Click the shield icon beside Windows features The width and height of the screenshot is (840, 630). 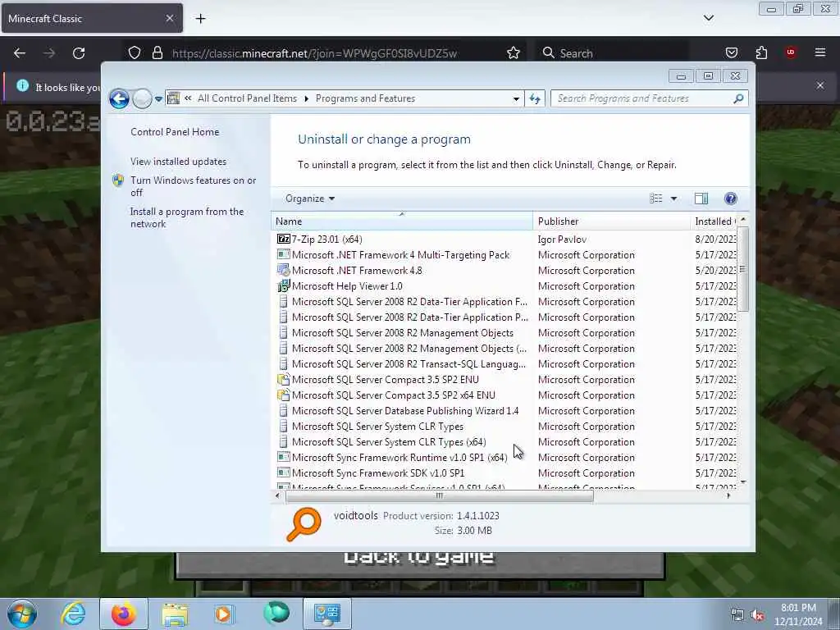pos(118,180)
